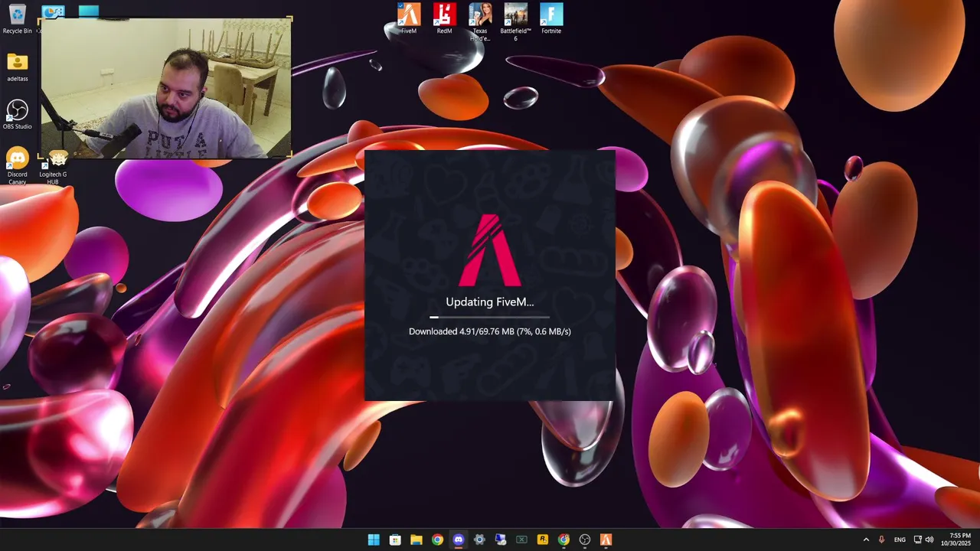Viewport: 980px width, 551px height.
Task: Launch the Battlefield 6 desktop shortcut
Action: point(515,21)
